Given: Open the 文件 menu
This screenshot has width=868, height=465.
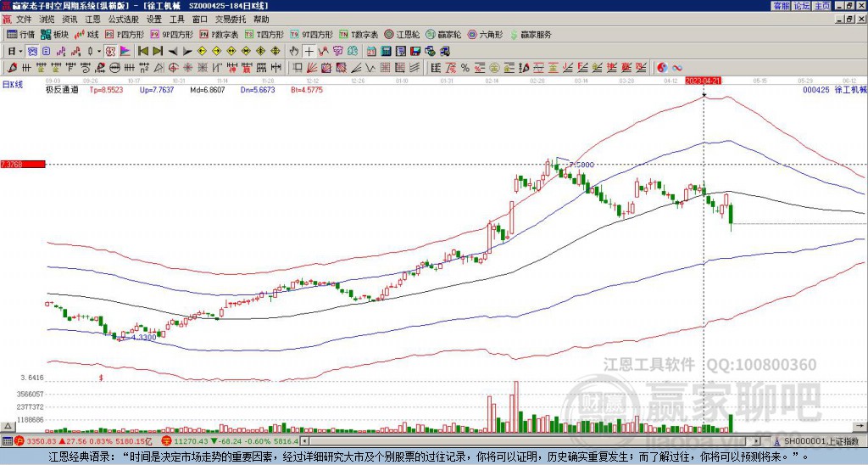Looking at the screenshot, I should (x=24, y=20).
